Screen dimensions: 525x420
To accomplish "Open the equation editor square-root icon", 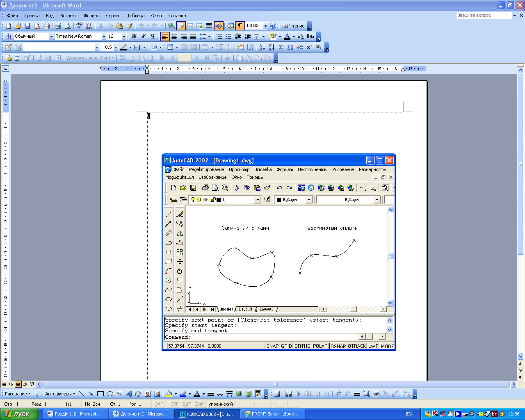I will (x=300, y=47).
